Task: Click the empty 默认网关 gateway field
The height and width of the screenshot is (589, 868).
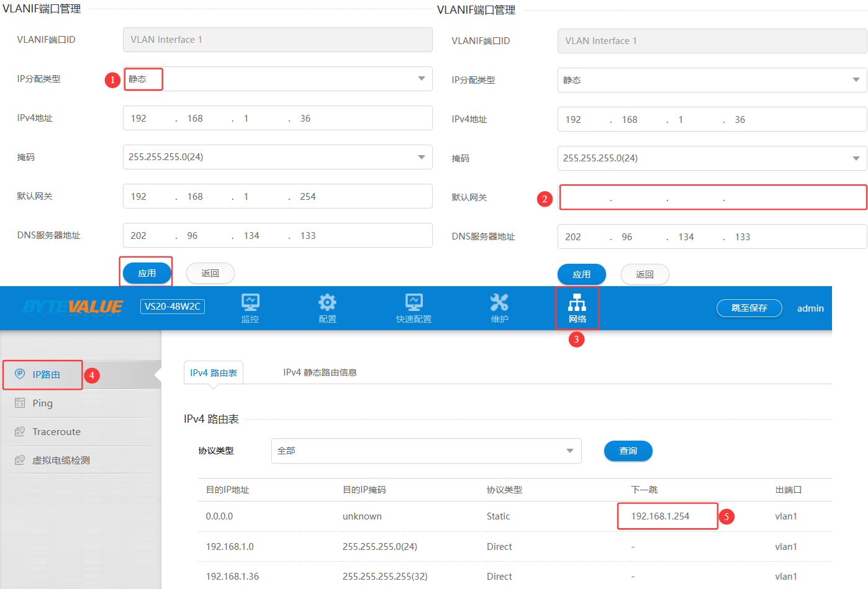Action: tap(712, 198)
